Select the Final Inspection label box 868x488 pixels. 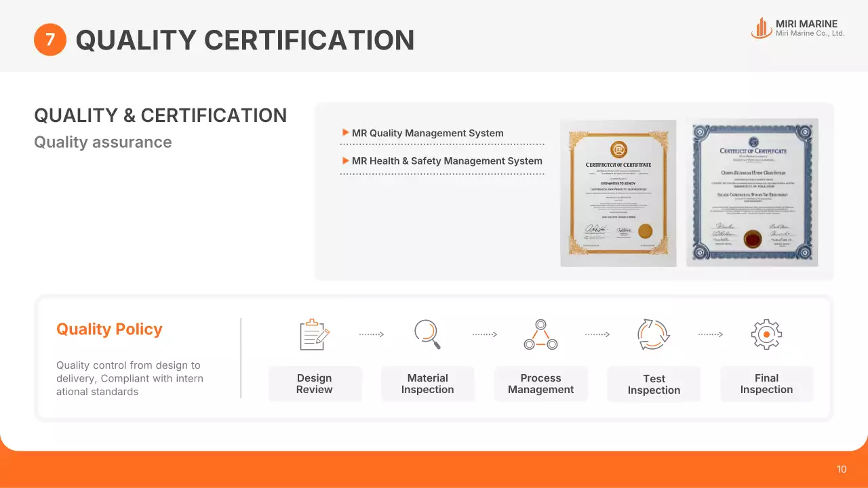[x=766, y=384]
